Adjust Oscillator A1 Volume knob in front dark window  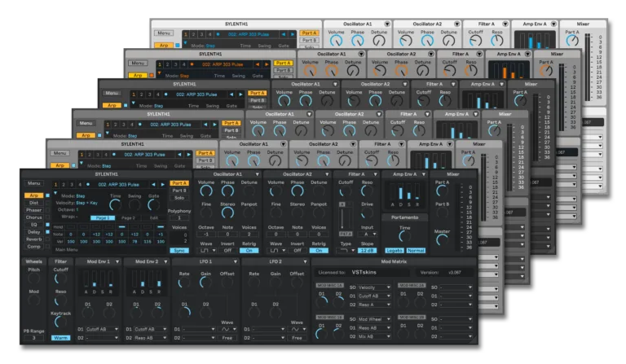click(206, 191)
